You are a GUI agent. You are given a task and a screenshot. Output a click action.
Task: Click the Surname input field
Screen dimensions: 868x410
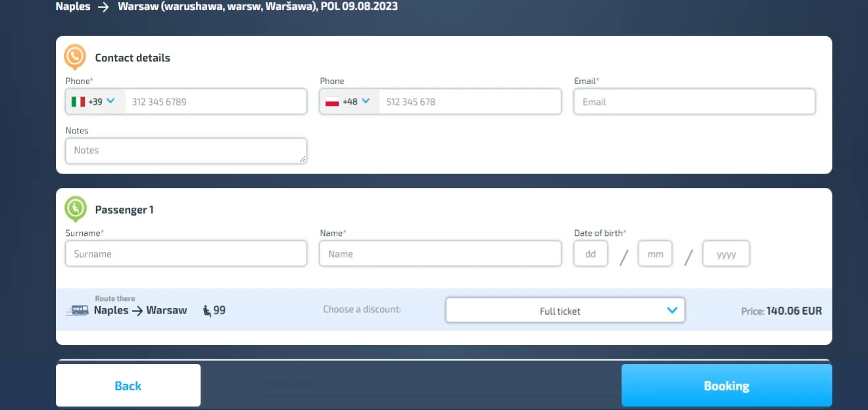tap(185, 254)
